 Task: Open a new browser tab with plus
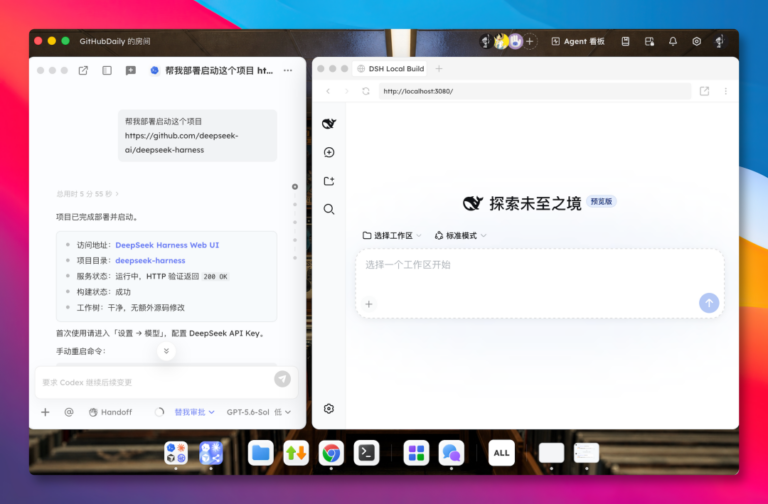(439, 69)
